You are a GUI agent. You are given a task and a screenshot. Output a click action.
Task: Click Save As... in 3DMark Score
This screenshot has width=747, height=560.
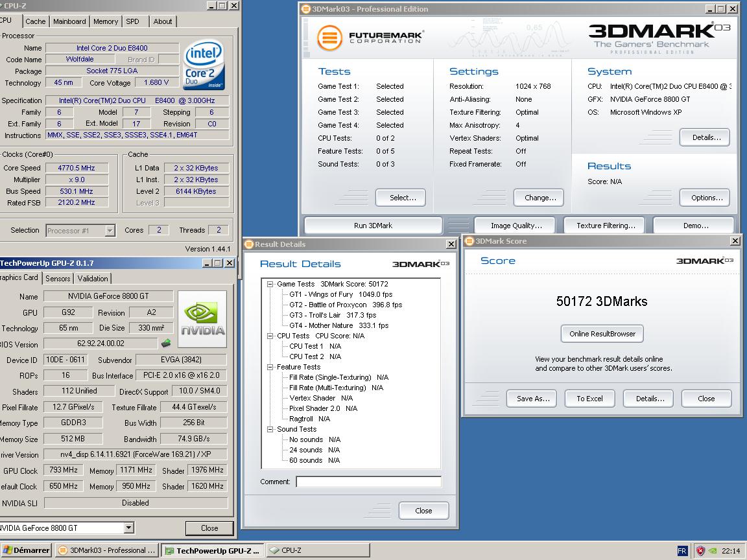click(531, 399)
